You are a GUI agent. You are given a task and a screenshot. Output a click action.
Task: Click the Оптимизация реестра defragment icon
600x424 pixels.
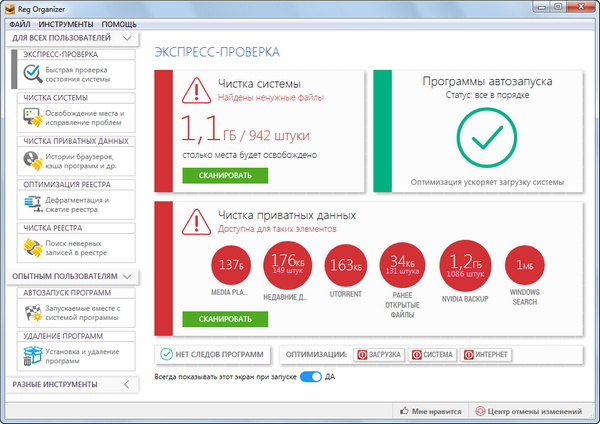32,205
